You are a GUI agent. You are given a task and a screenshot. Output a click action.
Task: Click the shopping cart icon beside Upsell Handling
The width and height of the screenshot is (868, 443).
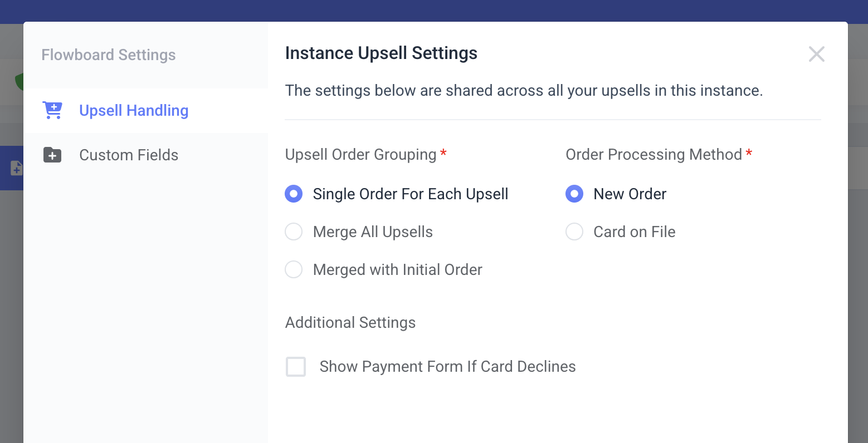52,110
